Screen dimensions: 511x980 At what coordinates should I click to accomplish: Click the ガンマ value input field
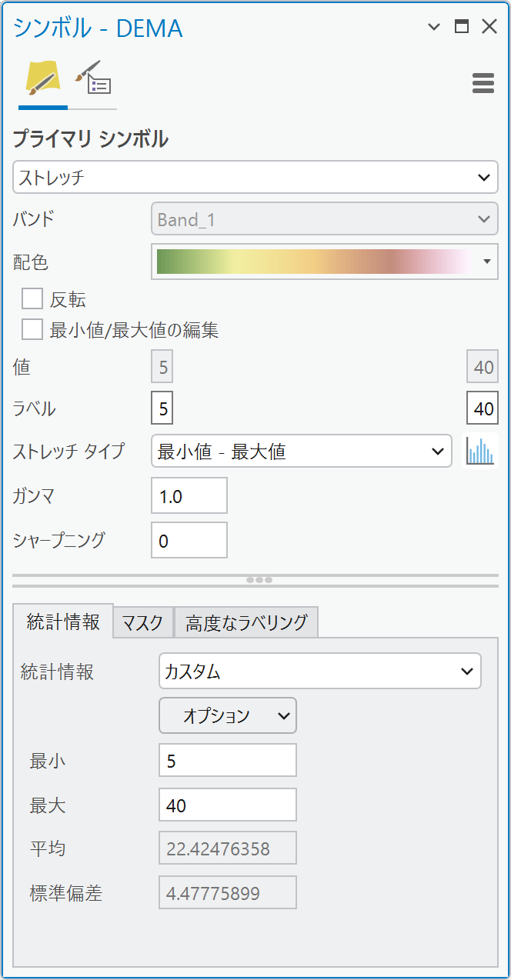click(x=189, y=496)
